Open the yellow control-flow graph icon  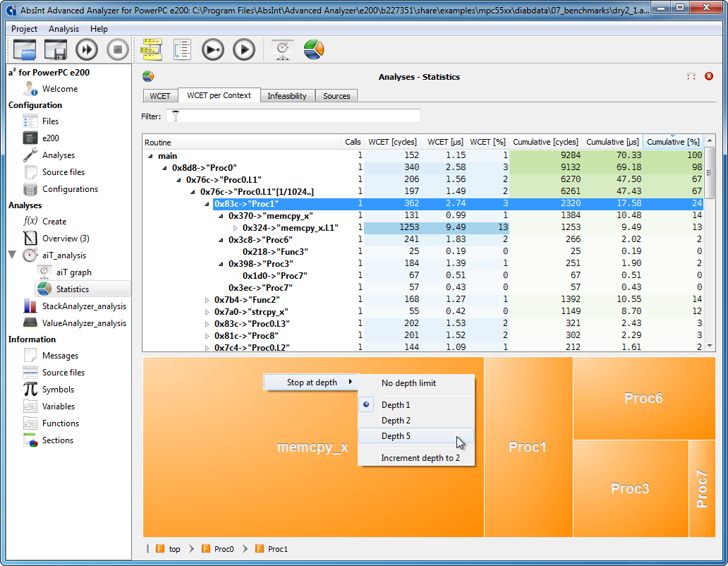(x=152, y=49)
